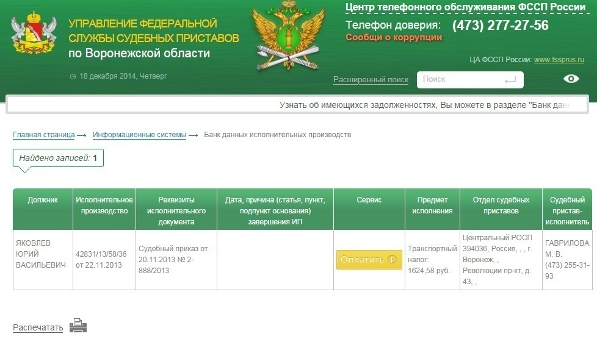This screenshot has width=597, height=364.
Task: Click Банк данных исполнительных производств breadcrumb text
Action: point(278,135)
